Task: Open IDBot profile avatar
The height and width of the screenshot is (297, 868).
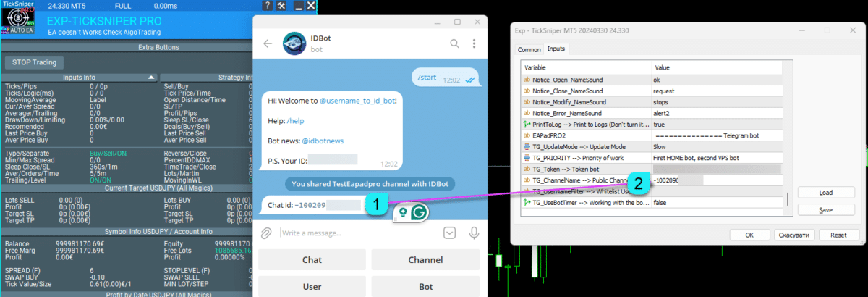Action: [x=292, y=43]
